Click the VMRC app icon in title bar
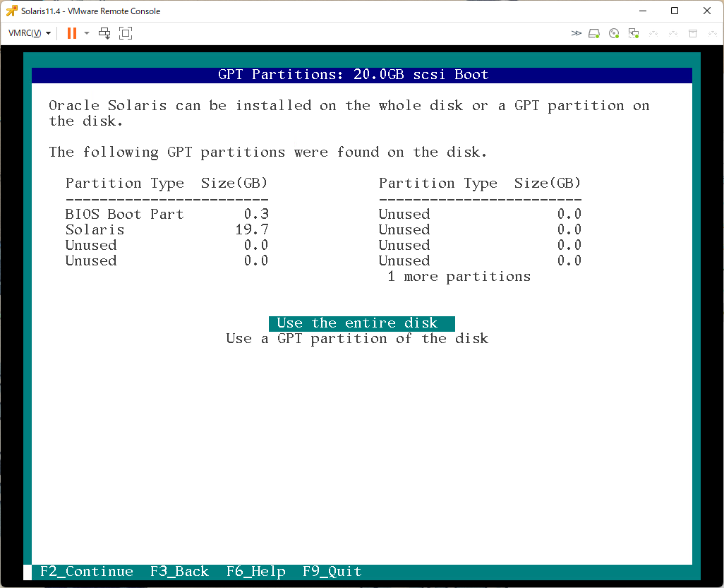Viewport: 724px width, 588px height. pyautogui.click(x=11, y=11)
